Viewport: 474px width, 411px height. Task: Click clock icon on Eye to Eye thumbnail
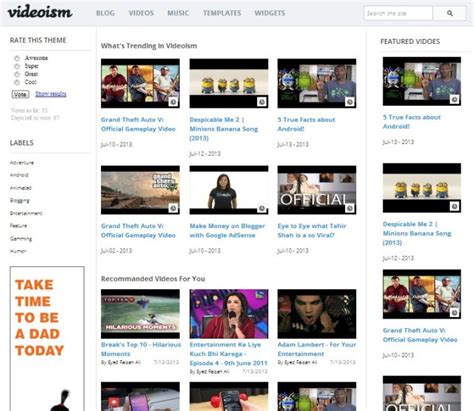pos(349,208)
